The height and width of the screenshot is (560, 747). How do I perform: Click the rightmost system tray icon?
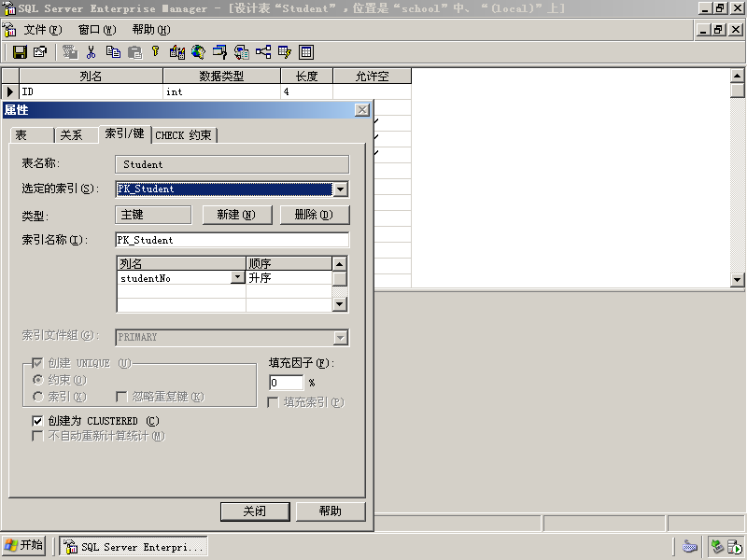tap(734, 546)
